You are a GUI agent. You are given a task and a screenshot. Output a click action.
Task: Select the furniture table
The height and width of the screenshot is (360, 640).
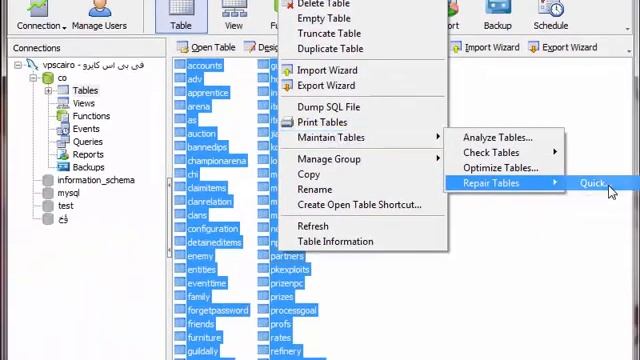[x=204, y=338]
